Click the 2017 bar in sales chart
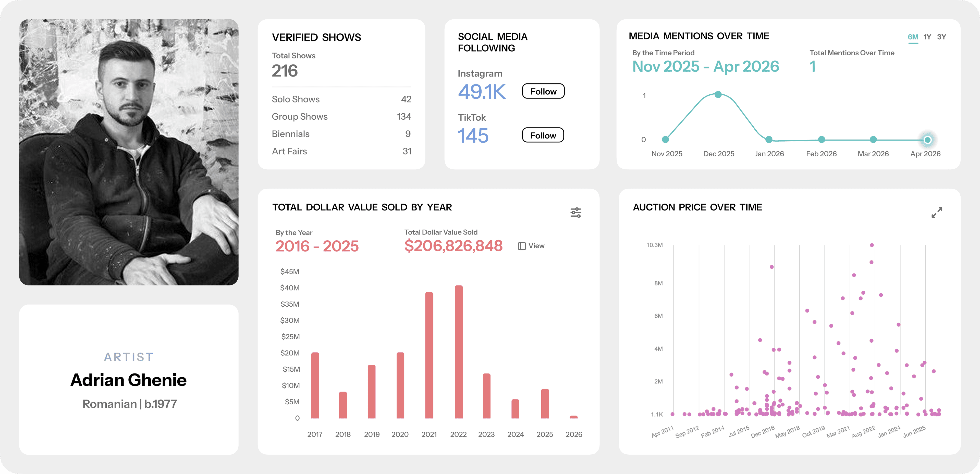The height and width of the screenshot is (474, 980). pyautogui.click(x=315, y=385)
